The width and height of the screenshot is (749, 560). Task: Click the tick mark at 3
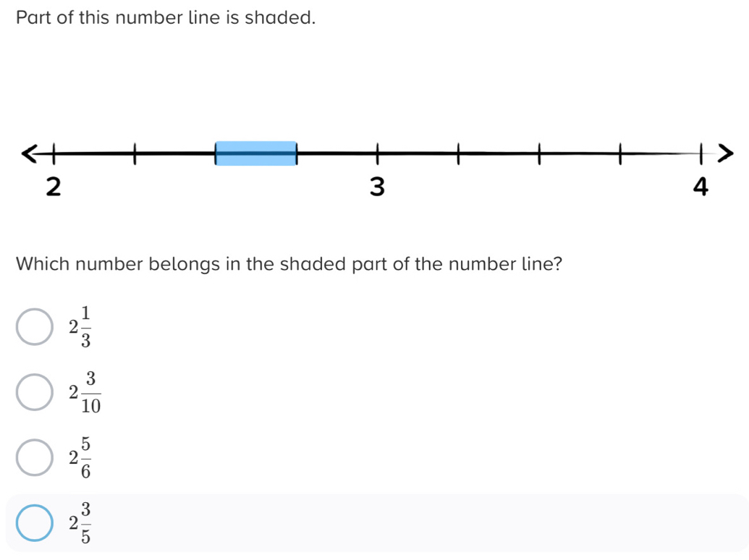pos(377,152)
